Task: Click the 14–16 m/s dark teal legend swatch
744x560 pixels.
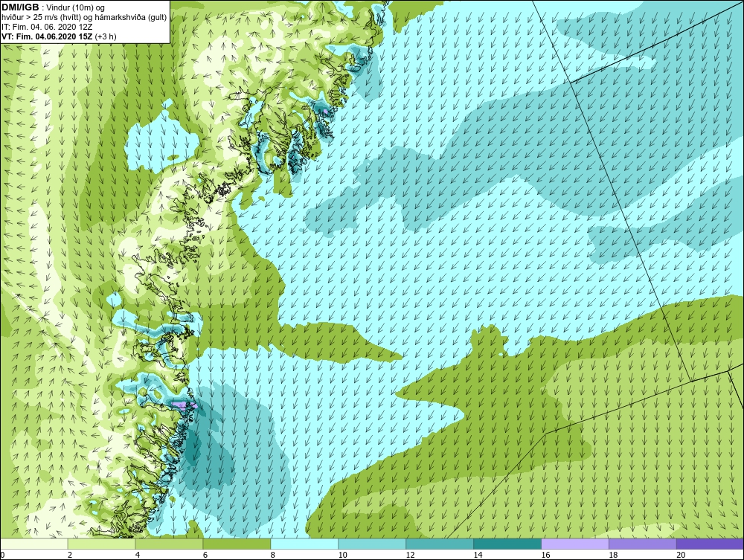Action: click(507, 544)
